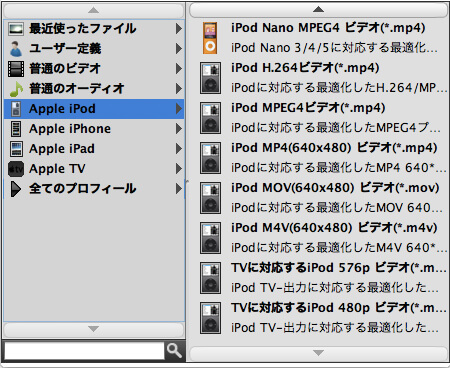Image resolution: width=450 pixels, height=368 pixels.
Task: Click description under iPod 480p profile
Action: pos(335,328)
